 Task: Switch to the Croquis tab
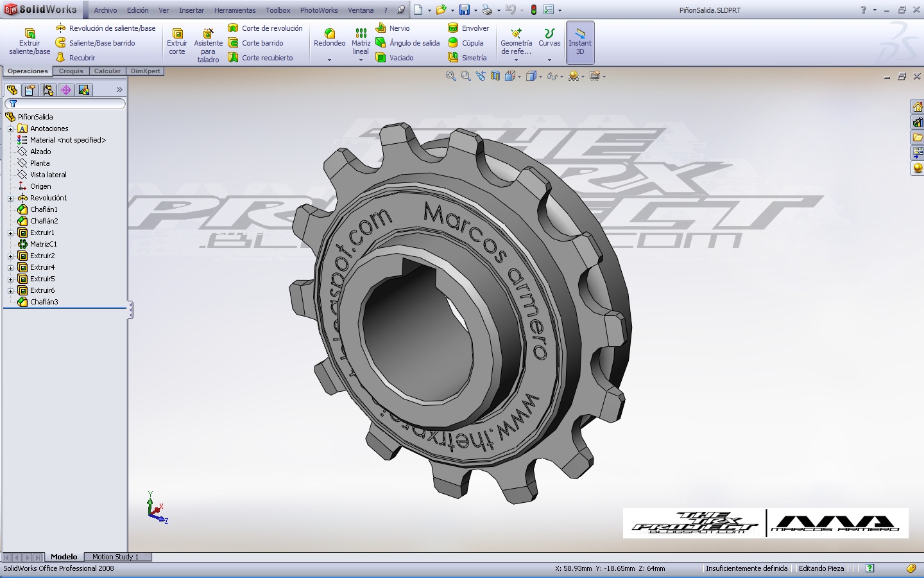tap(71, 71)
